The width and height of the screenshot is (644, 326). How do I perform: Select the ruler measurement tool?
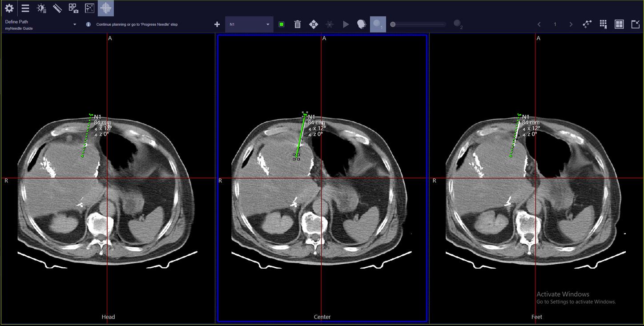57,8
